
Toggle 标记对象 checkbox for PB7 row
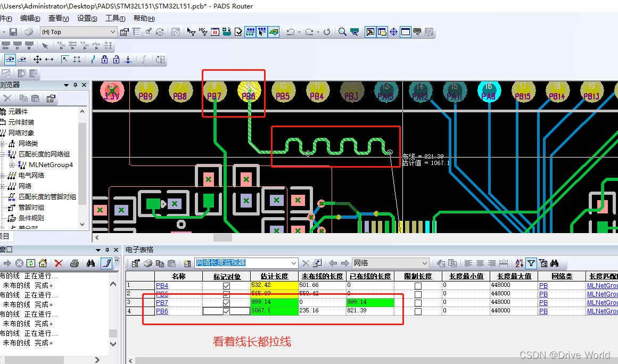coord(227,303)
